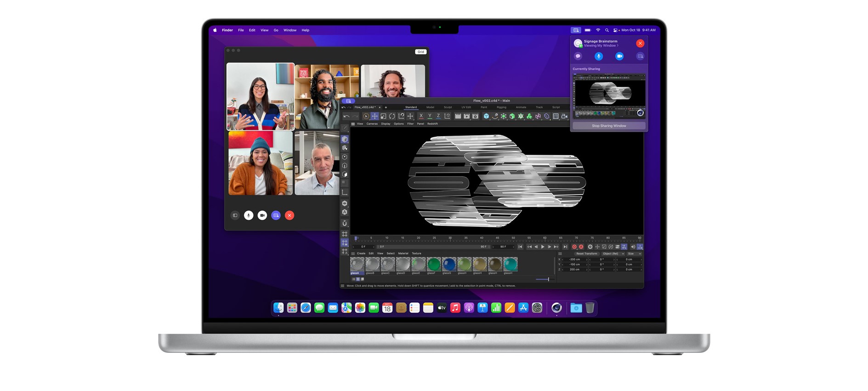Click the green Subdivision Surface generator icon
Image resolution: width=868 pixels, height=391 pixels.
coord(504,116)
